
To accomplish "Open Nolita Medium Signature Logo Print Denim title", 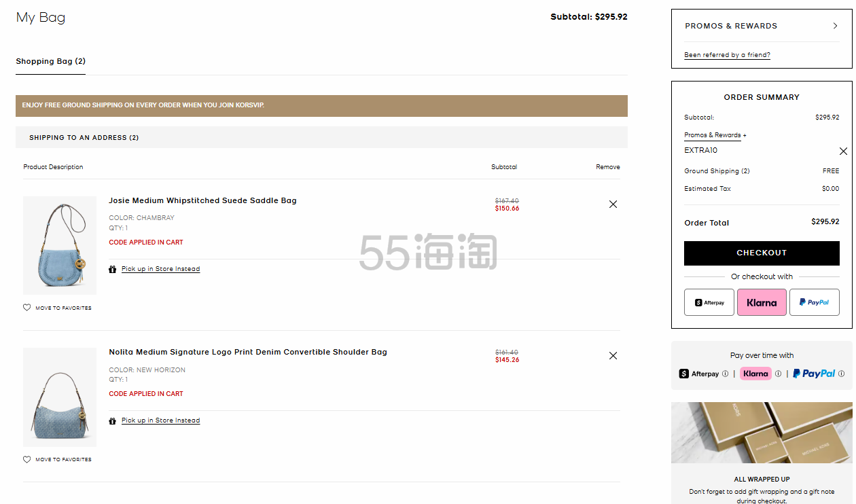I will point(248,352).
